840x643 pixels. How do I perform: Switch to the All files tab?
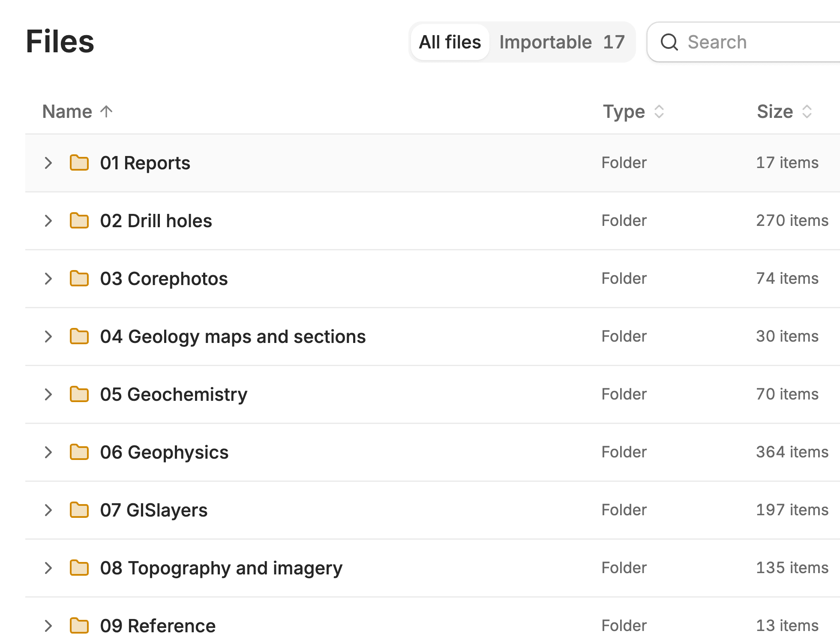coord(450,42)
